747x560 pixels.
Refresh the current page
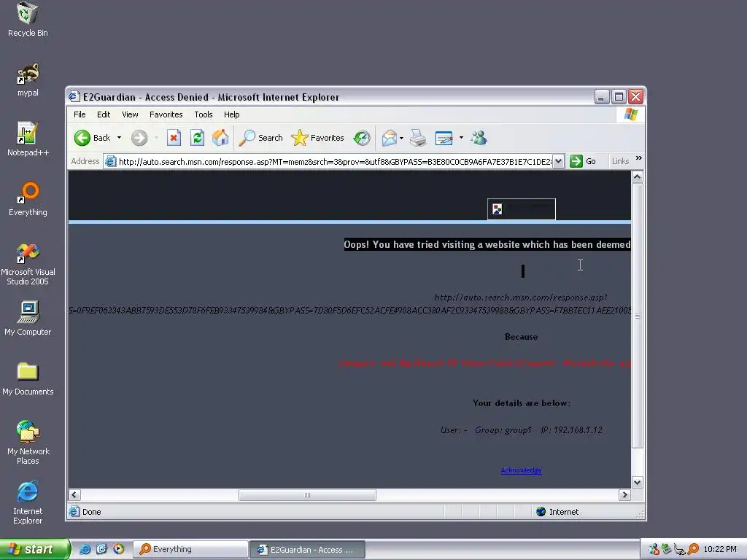(197, 138)
